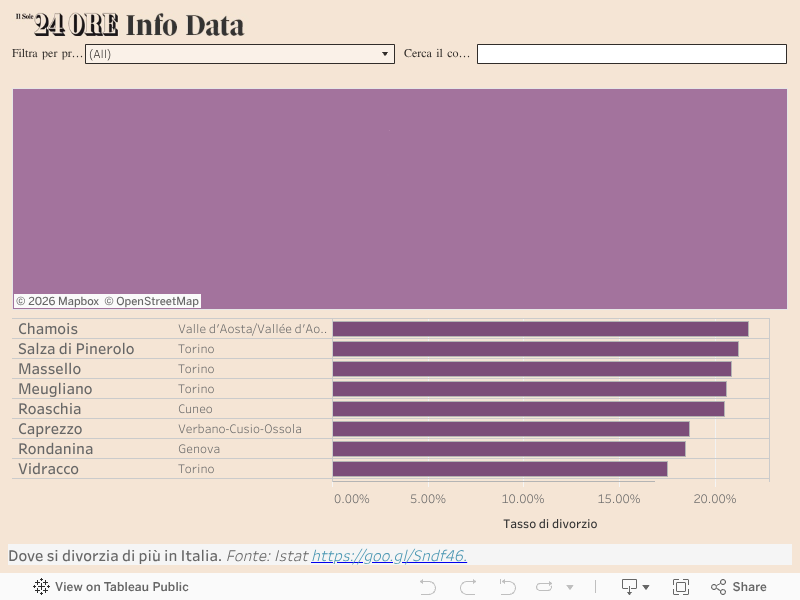Image resolution: width=800 pixels, height=600 pixels.
Task: Expand the refresh options arrow
Action: (570, 587)
